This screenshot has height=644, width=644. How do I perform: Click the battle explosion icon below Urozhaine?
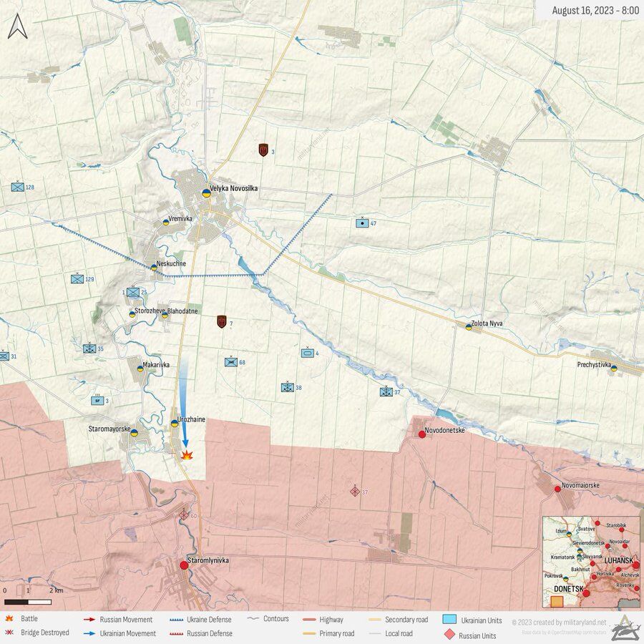(x=187, y=454)
